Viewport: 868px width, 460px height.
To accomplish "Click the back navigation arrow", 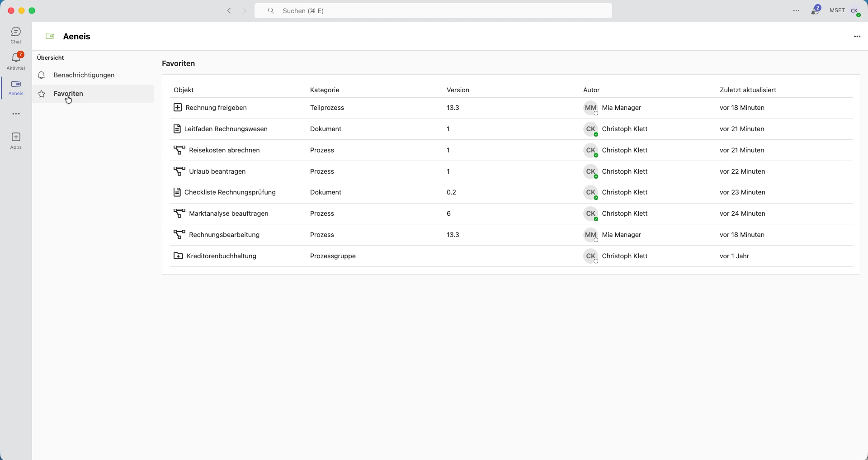I will (x=229, y=10).
